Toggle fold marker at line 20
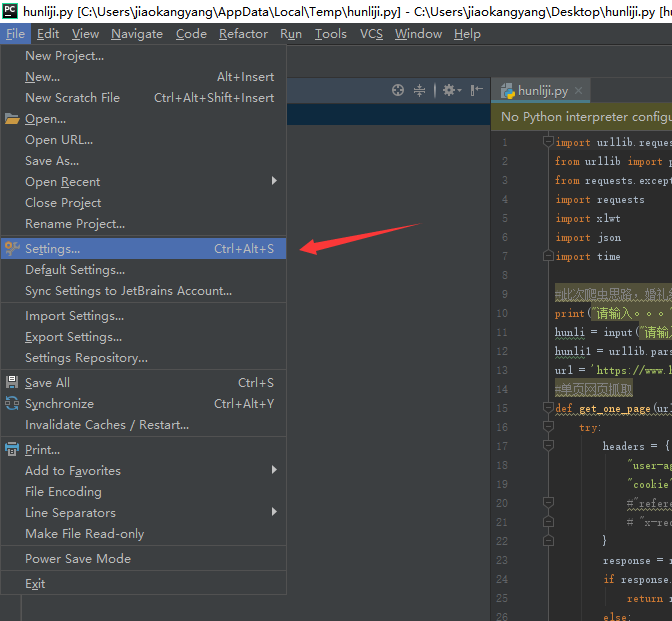This screenshot has height=621, width=672. [548, 502]
